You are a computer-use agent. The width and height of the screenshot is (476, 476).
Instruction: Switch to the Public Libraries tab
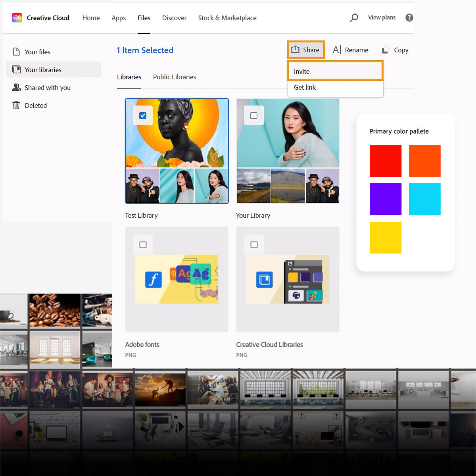[175, 77]
